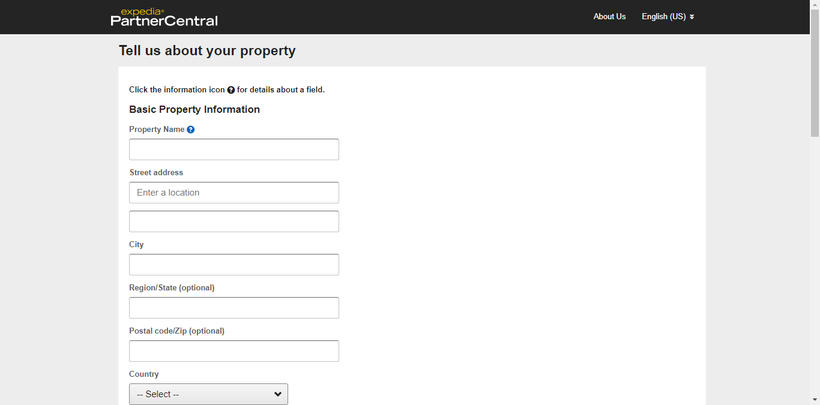Click into the City input field
820x405 pixels.
pyautogui.click(x=234, y=265)
